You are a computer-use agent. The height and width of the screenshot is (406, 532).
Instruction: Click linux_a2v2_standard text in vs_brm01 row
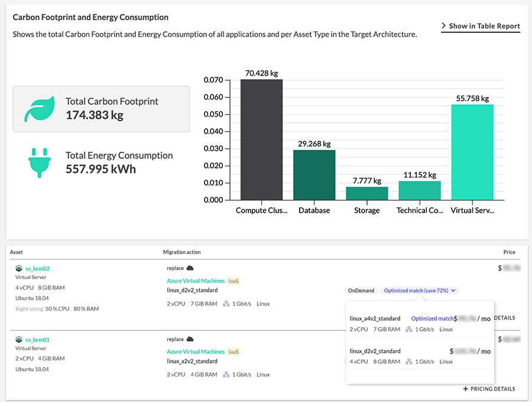point(192,361)
